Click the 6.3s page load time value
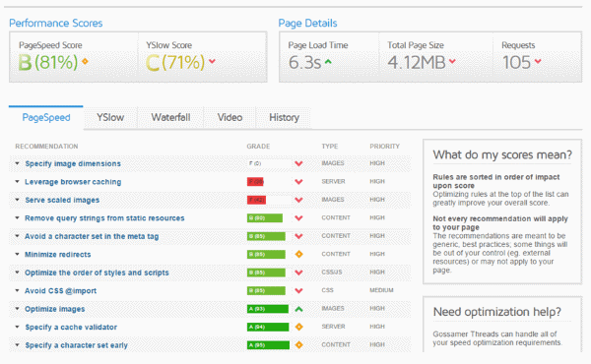This screenshot has height=364, width=591. (x=305, y=63)
